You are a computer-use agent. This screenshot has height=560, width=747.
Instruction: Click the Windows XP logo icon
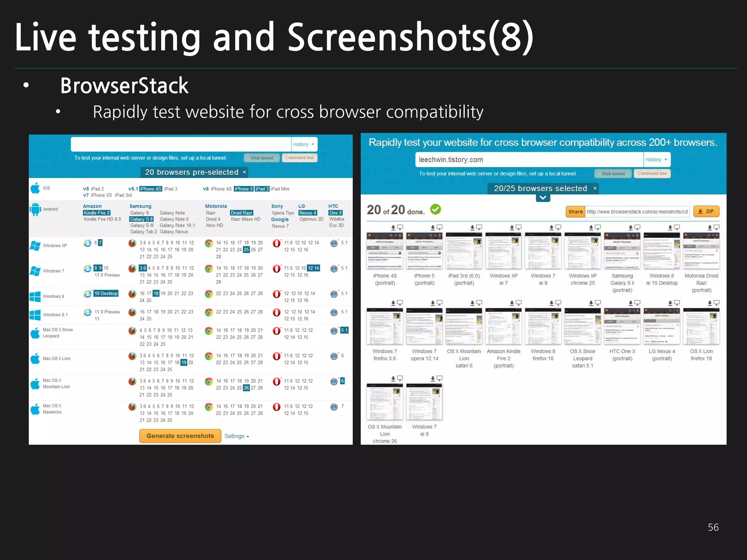click(x=35, y=245)
